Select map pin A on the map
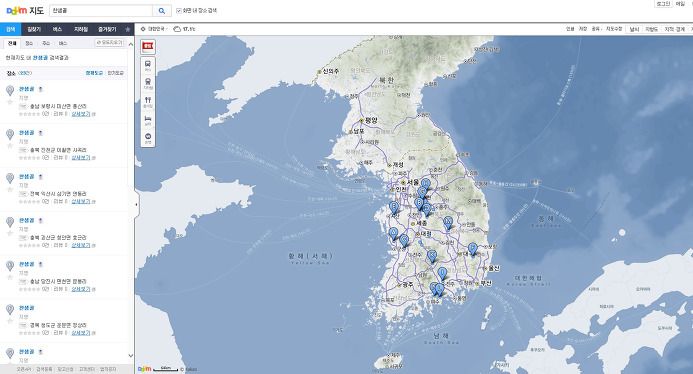Screen dimensions: 693x374 (393, 234)
